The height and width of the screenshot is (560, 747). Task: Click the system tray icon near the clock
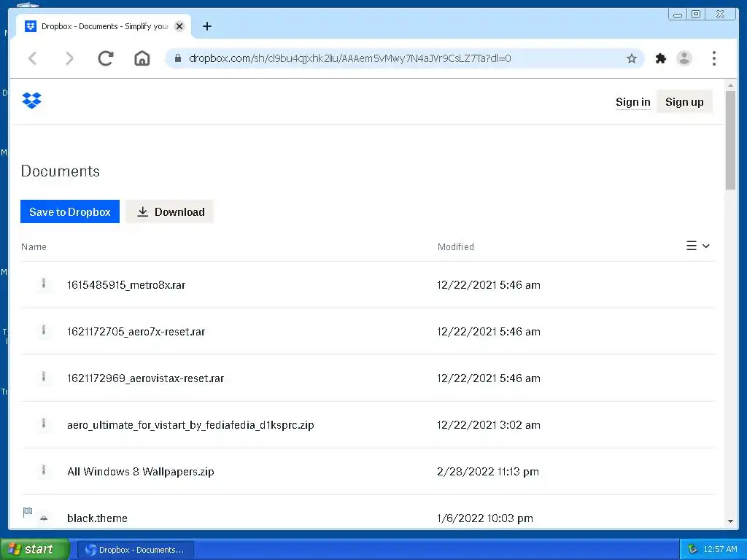pyautogui.click(x=693, y=549)
